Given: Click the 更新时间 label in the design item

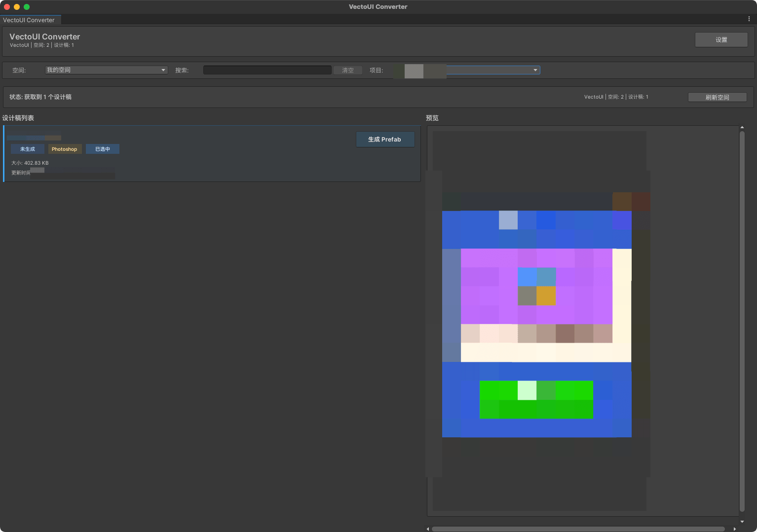Looking at the screenshot, I should (21, 173).
